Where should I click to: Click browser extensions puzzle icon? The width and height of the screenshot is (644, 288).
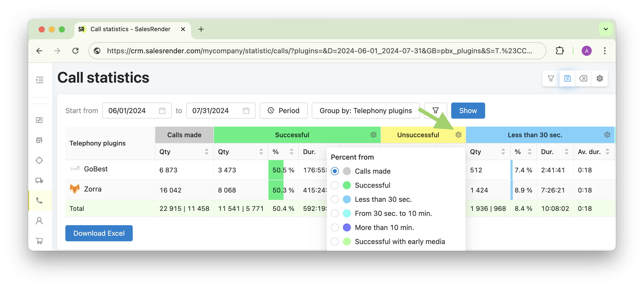tap(560, 51)
